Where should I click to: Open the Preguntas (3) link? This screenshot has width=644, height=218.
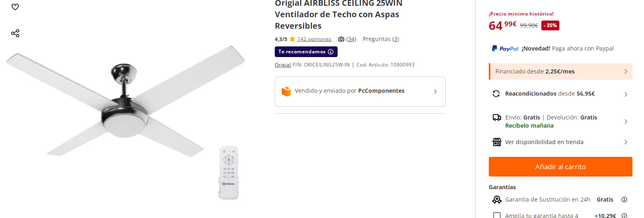click(381, 39)
